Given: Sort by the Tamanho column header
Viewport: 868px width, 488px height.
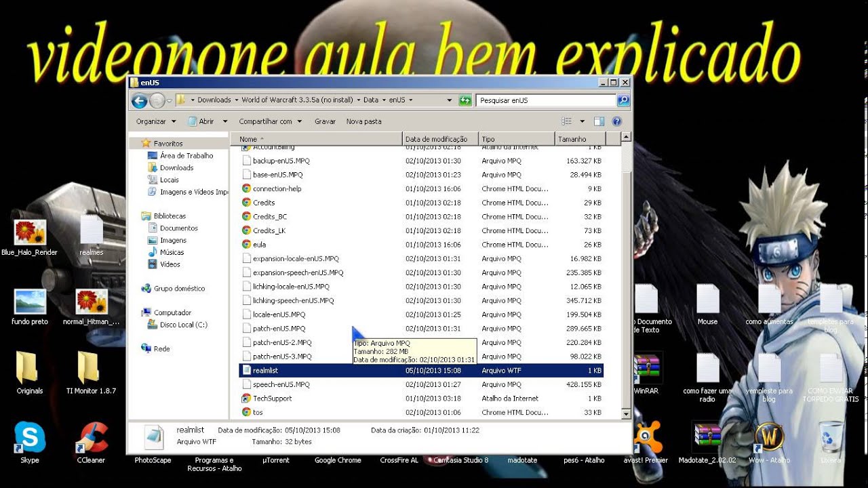Looking at the screenshot, I should [x=580, y=139].
